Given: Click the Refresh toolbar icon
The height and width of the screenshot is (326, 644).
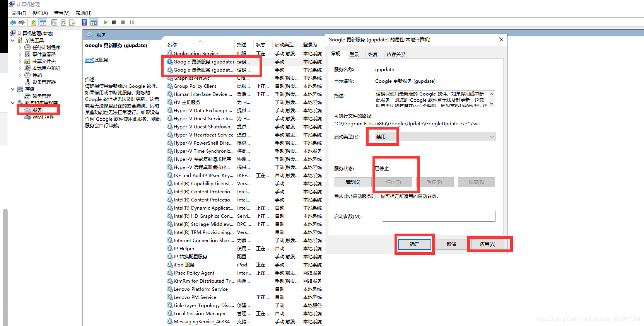Looking at the screenshot, I should click(63, 22).
